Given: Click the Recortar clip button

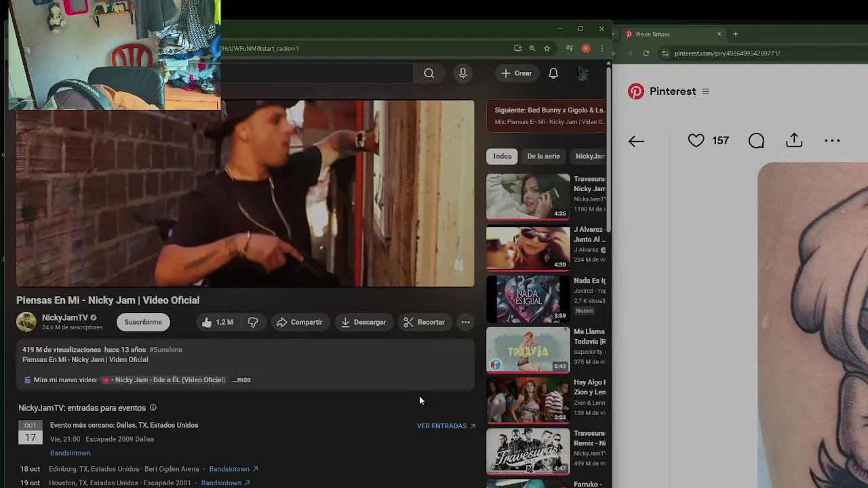Looking at the screenshot, I should pyautogui.click(x=425, y=323).
